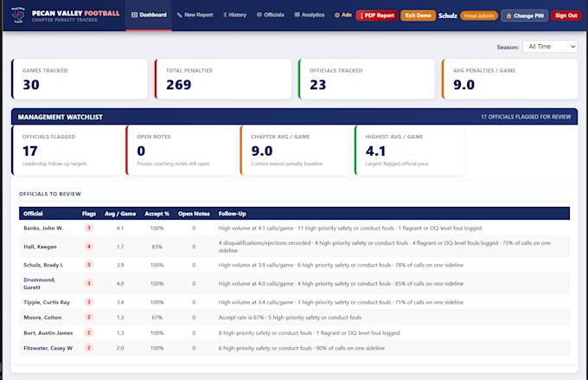Click the Management Watchlist heading
This screenshot has width=588, height=380.
tap(61, 117)
